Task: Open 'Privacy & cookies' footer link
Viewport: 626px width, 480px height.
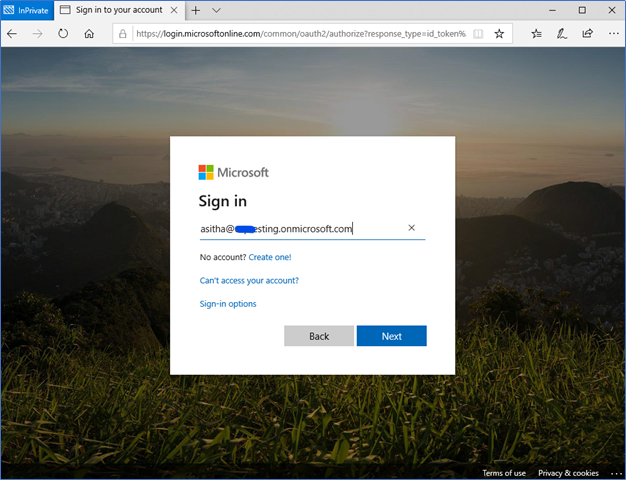Action: tap(568, 473)
